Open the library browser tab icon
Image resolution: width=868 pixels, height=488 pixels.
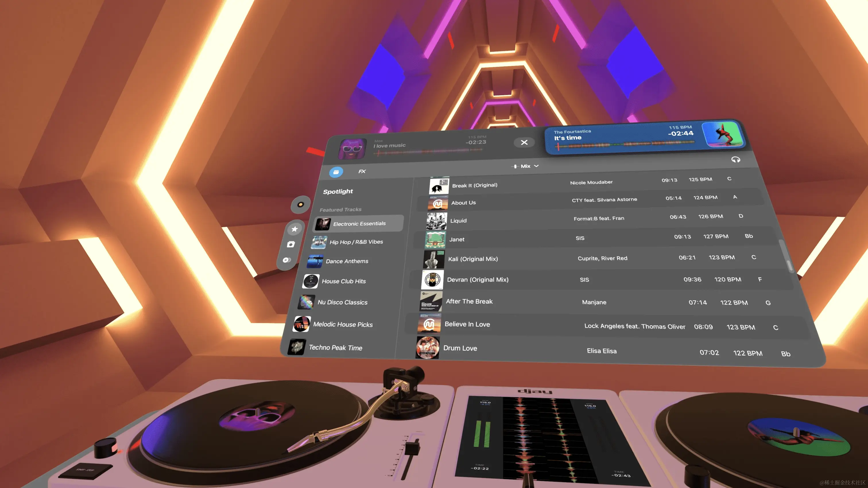[x=336, y=172]
